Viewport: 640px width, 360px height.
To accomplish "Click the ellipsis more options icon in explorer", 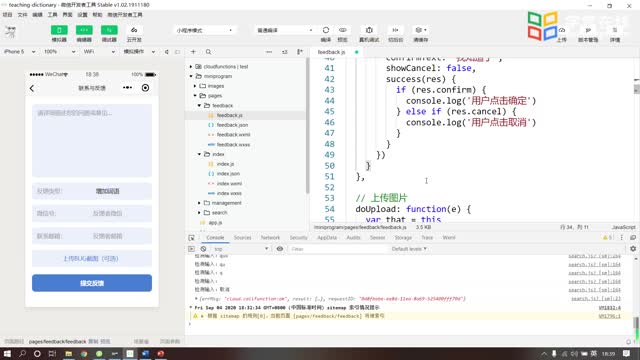I will pos(269,52).
